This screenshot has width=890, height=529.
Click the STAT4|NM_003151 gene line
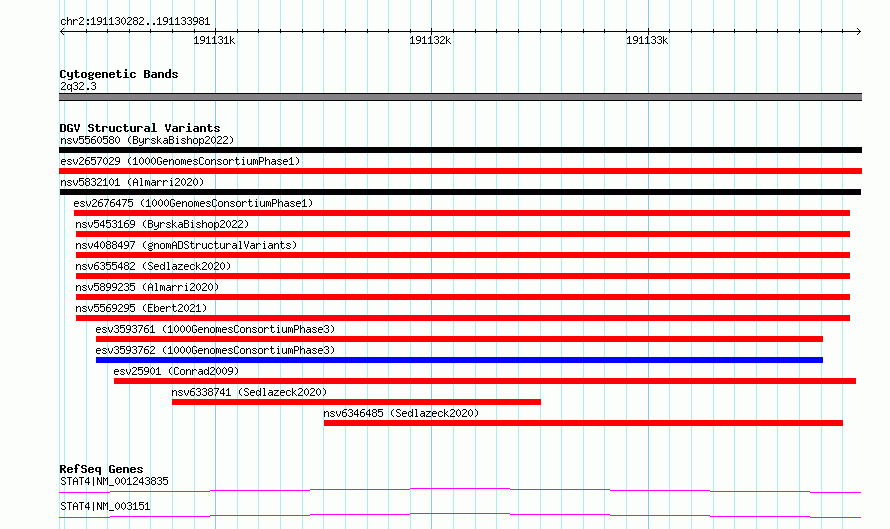click(x=460, y=515)
